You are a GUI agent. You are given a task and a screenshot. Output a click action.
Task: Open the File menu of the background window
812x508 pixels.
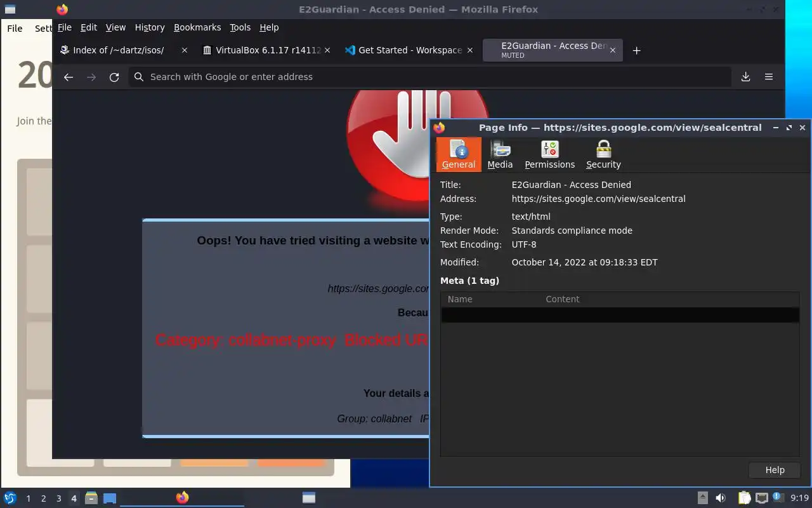15,28
